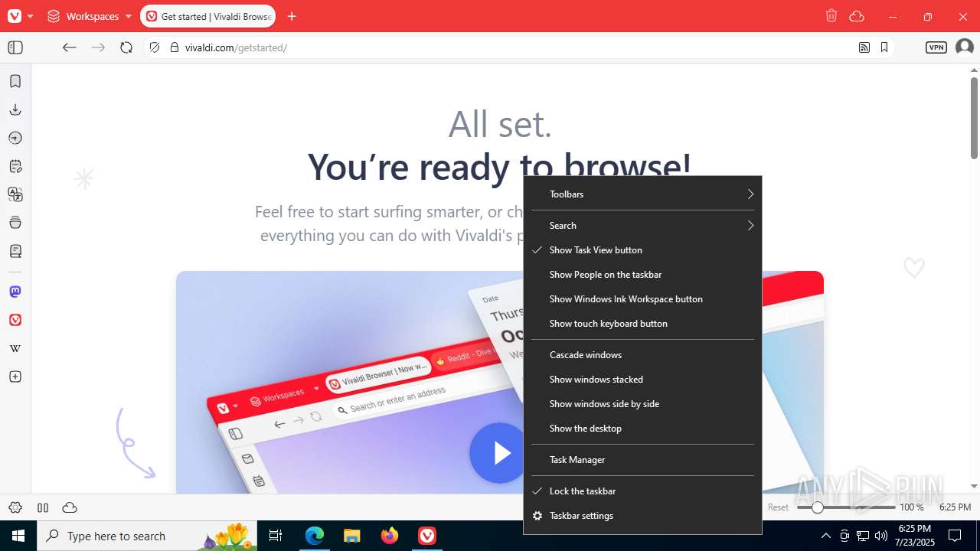Open the user profile avatar

coord(964,47)
